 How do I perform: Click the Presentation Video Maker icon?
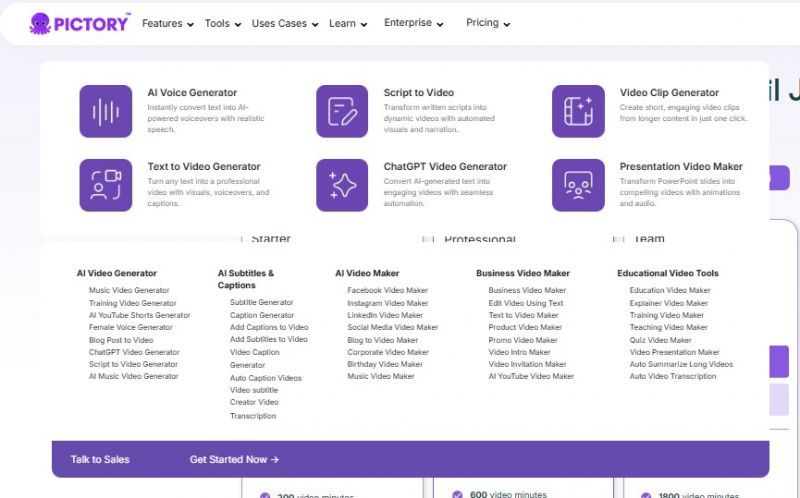578,185
